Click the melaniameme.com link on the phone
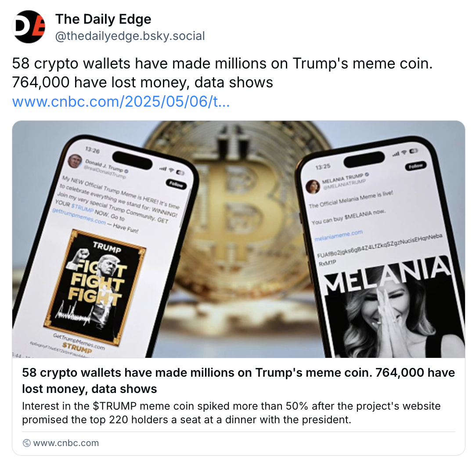 [x=339, y=236]
